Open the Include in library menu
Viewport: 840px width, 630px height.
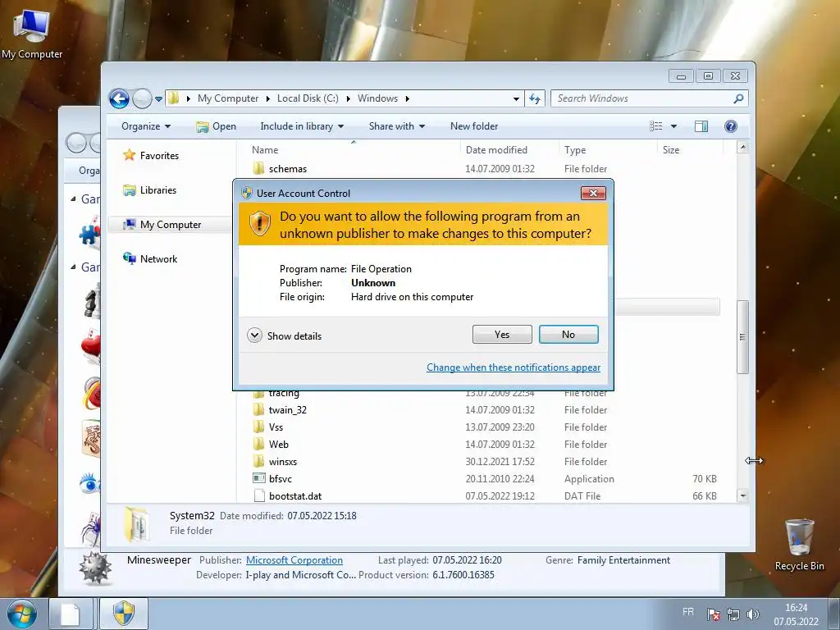(302, 126)
